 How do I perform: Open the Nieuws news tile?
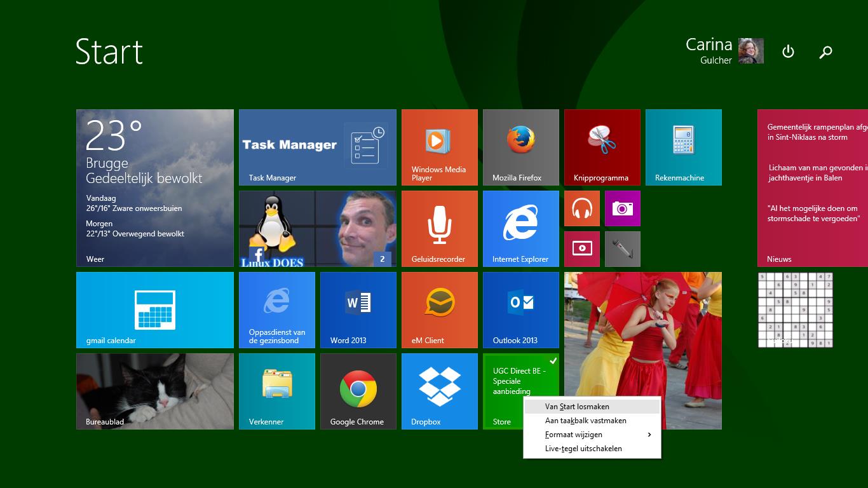tap(813, 187)
